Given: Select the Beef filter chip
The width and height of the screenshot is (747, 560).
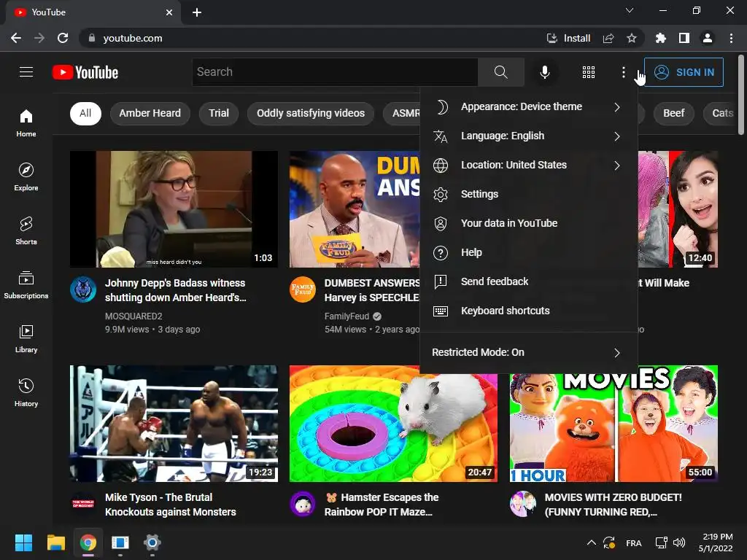Looking at the screenshot, I should [673, 113].
